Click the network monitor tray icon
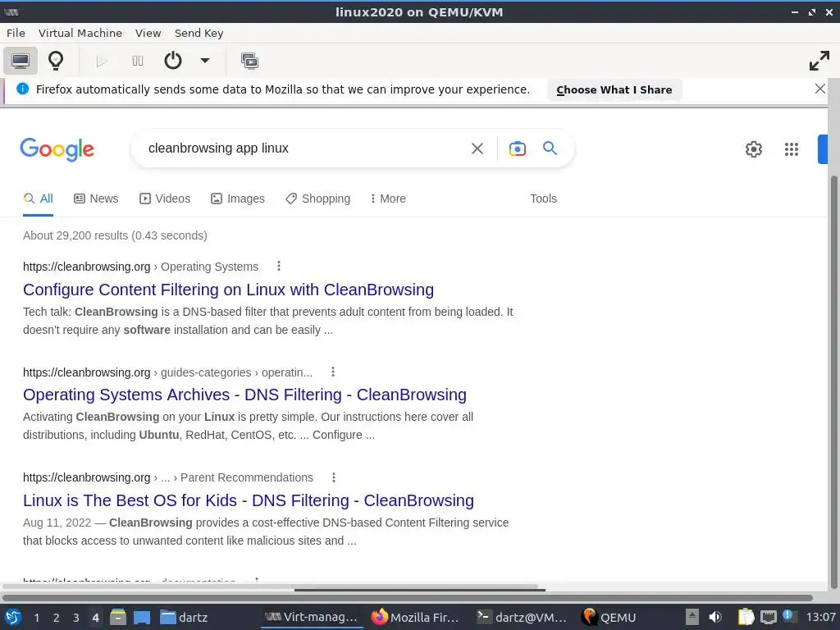Image resolution: width=840 pixels, height=630 pixels. pyautogui.click(x=769, y=617)
